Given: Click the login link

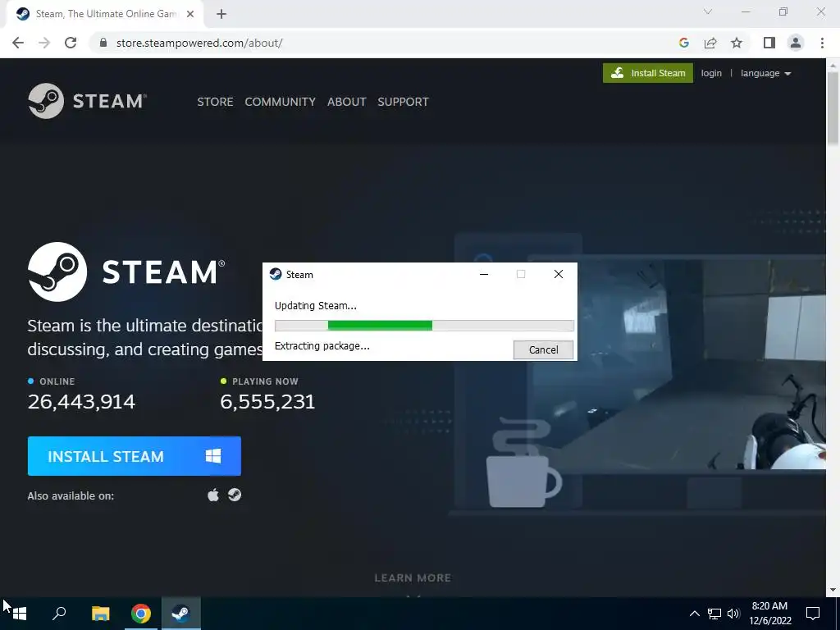Looking at the screenshot, I should (711, 73).
